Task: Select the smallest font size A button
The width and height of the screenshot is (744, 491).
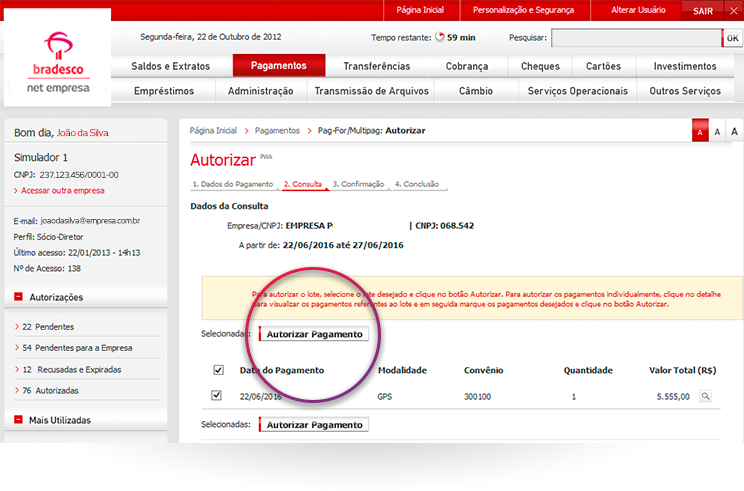Action: click(701, 132)
